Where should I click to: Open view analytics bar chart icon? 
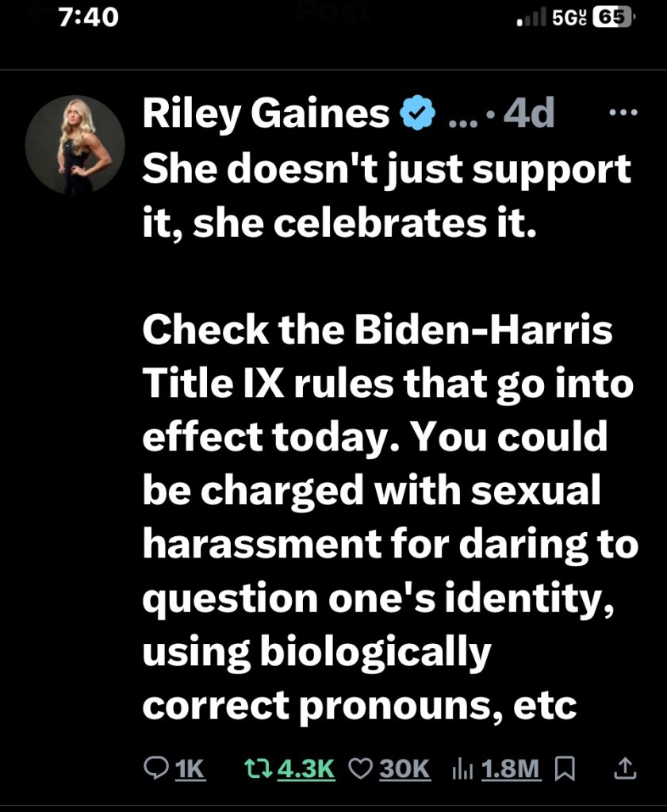462,768
